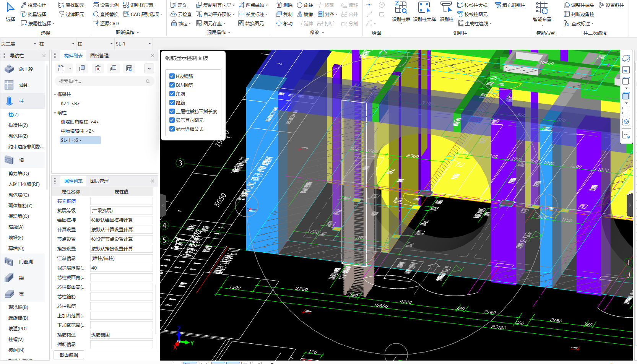The width and height of the screenshot is (637, 364).
Task: Switch to 图层管理 tab
Action: tap(99, 181)
